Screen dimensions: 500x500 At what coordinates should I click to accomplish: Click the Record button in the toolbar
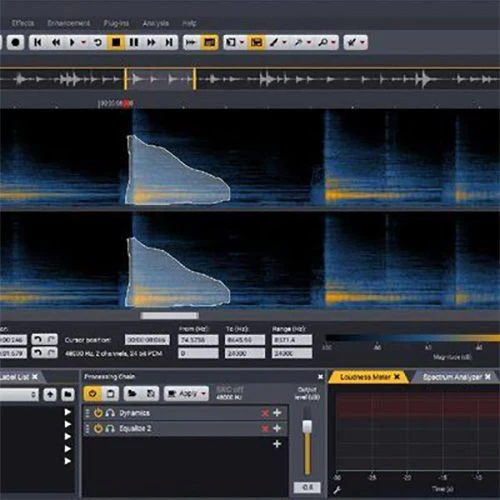[15, 42]
